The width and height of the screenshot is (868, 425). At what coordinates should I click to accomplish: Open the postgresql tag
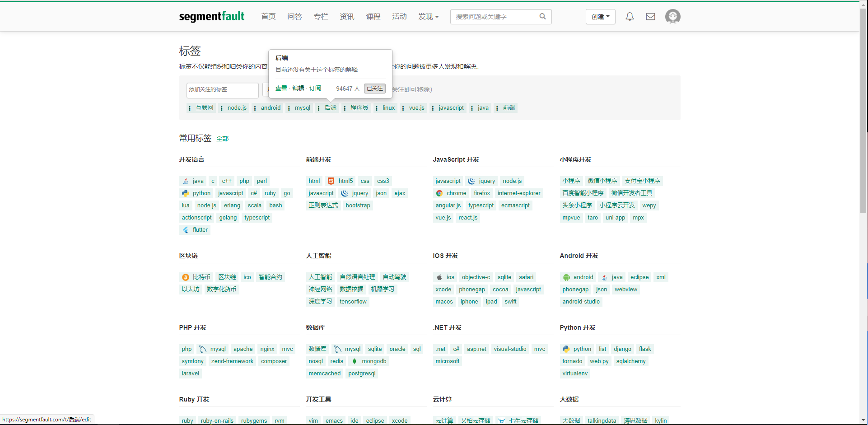[x=362, y=374]
